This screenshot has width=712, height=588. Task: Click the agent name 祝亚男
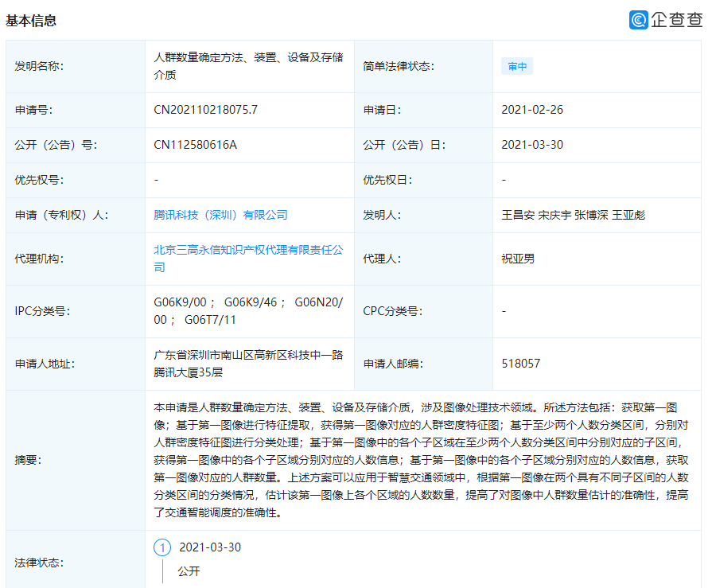click(x=518, y=259)
